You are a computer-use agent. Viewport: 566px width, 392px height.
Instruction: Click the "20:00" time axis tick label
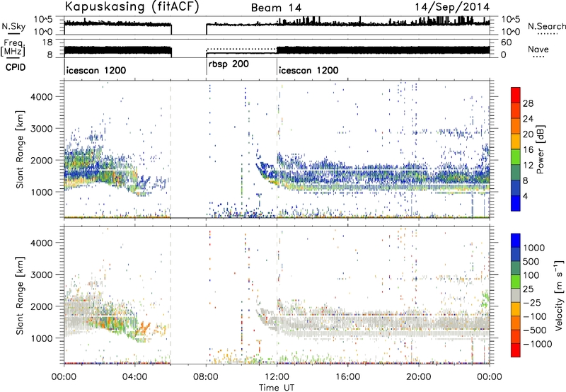[x=418, y=377]
